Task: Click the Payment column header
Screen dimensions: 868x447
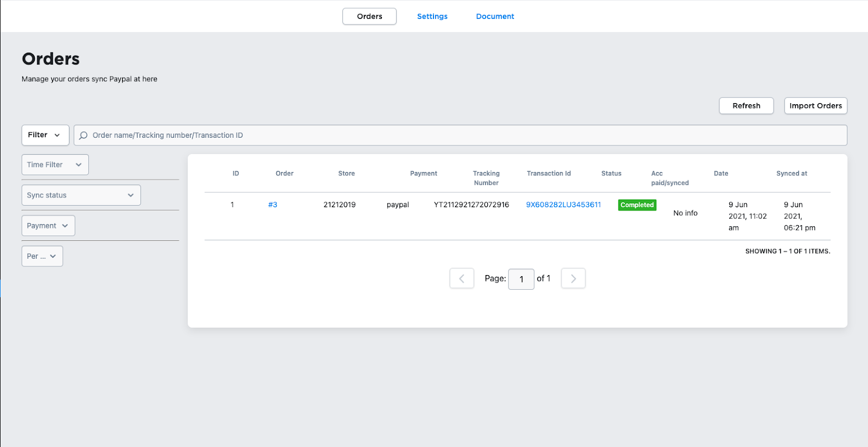Action: (x=424, y=174)
